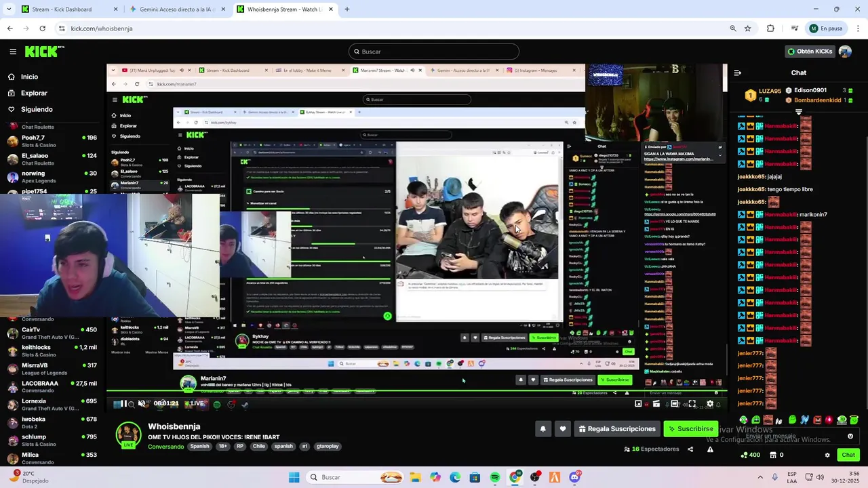Open Whoisbennja streamer avatar
The image size is (868, 488).
pos(128,434)
